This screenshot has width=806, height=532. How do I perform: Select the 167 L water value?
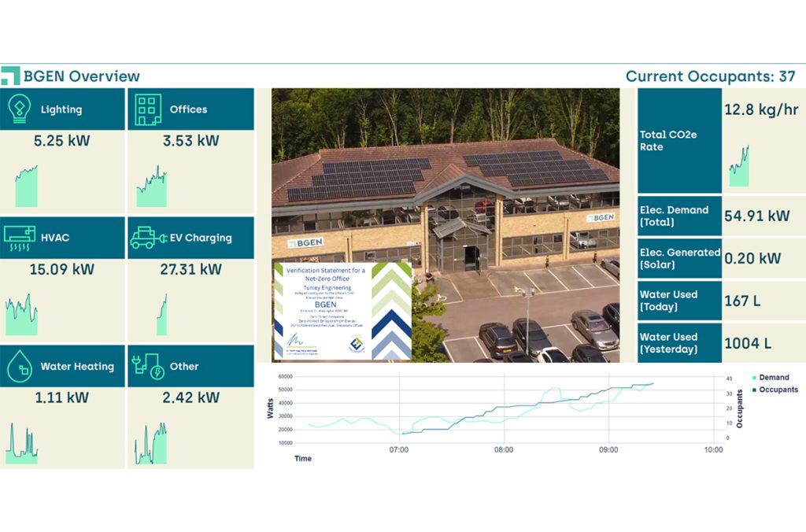[742, 301]
